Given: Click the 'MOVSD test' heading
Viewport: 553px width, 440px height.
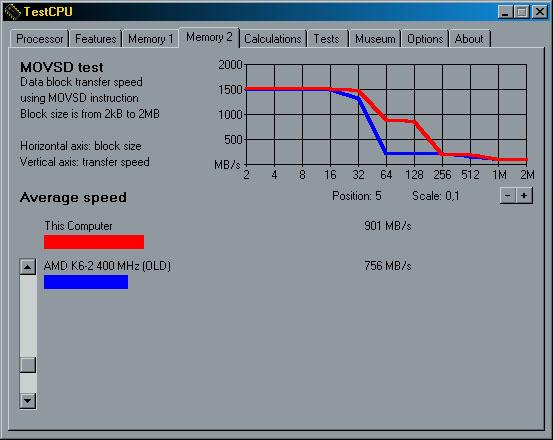Looking at the screenshot, I should coord(62,67).
